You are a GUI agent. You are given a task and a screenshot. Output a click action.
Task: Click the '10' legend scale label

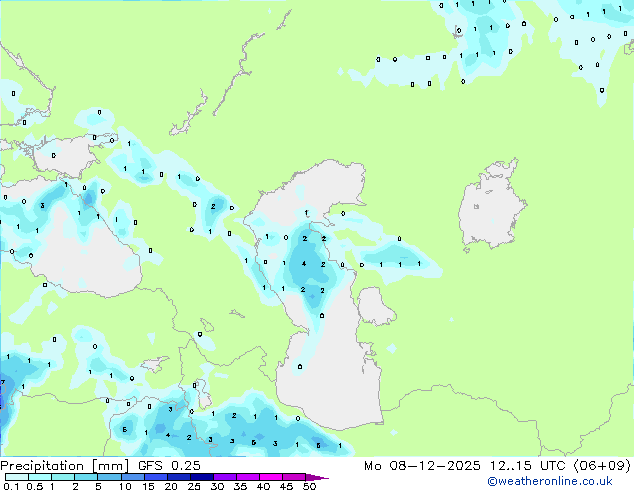[125, 486]
